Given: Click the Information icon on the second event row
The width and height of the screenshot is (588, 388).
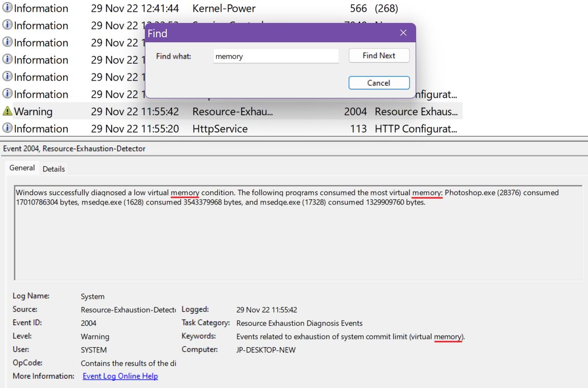Looking at the screenshot, I should [x=7, y=25].
